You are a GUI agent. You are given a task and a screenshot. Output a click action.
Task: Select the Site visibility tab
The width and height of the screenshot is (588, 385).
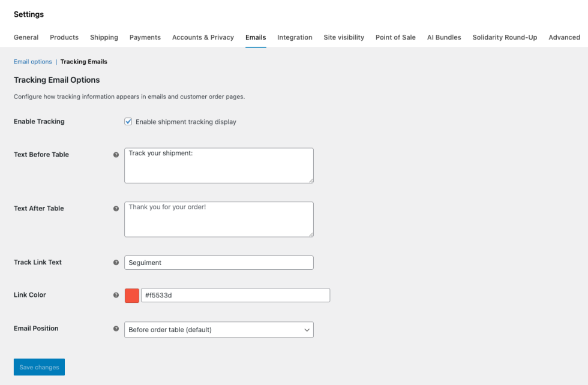pos(344,37)
